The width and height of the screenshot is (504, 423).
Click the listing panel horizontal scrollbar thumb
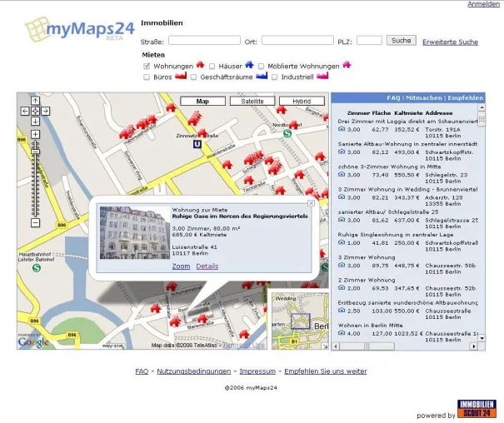[x=367, y=346]
